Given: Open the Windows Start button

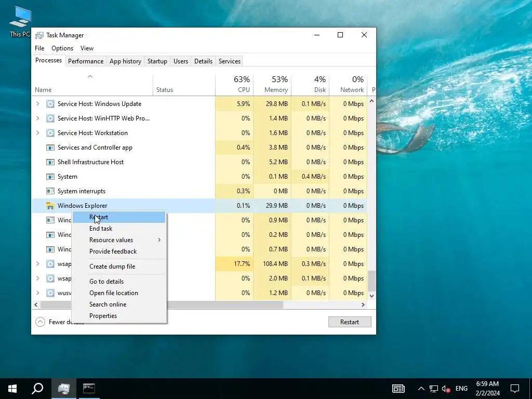Looking at the screenshot, I should tap(12, 389).
